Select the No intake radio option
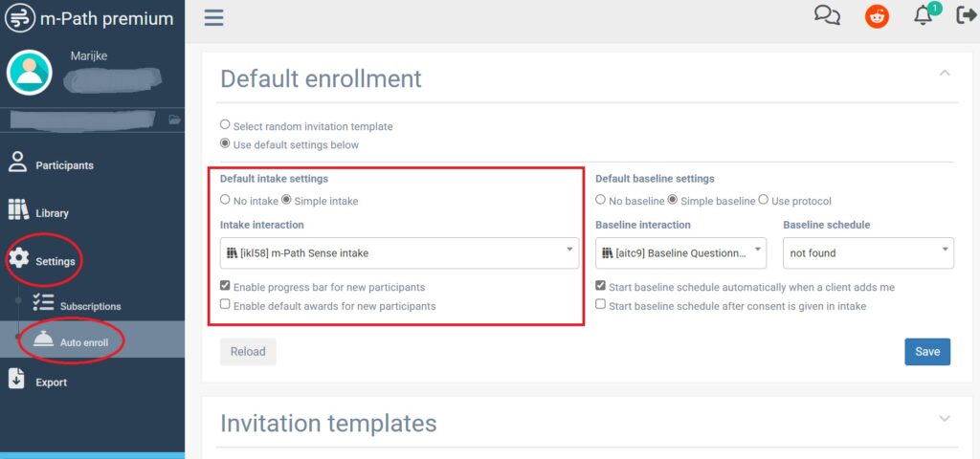The height and width of the screenshot is (459, 980). (225, 200)
